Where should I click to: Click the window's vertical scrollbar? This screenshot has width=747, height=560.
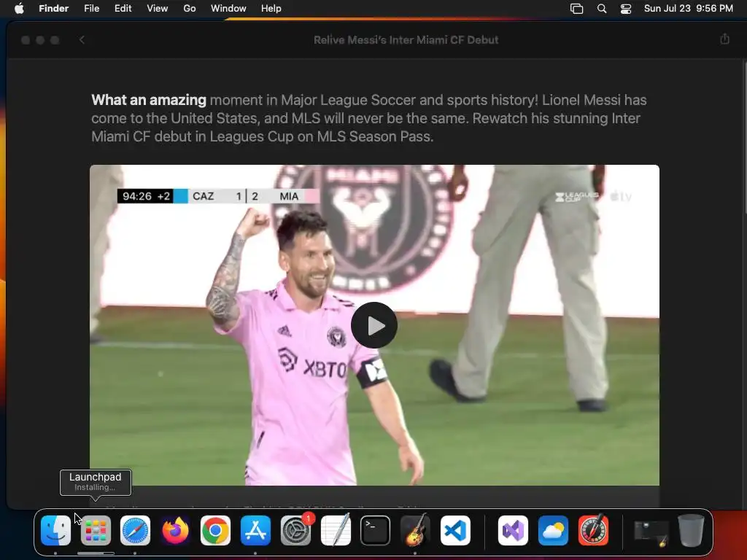(x=744, y=138)
